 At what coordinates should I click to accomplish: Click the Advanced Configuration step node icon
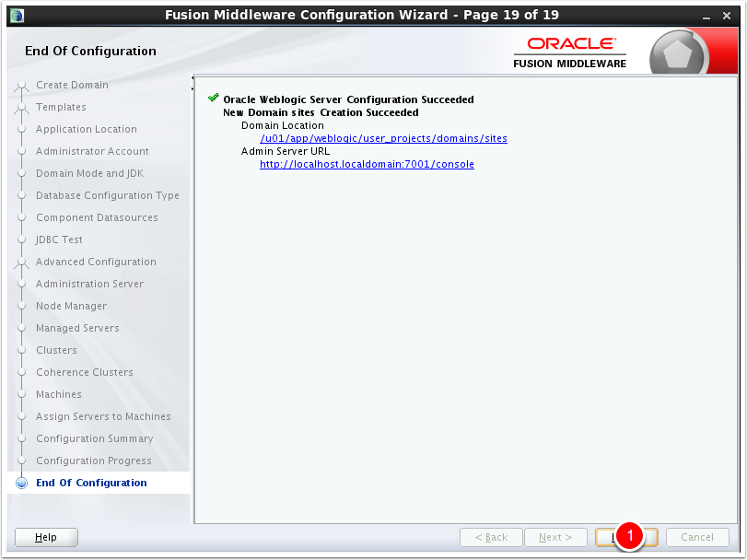(x=22, y=262)
